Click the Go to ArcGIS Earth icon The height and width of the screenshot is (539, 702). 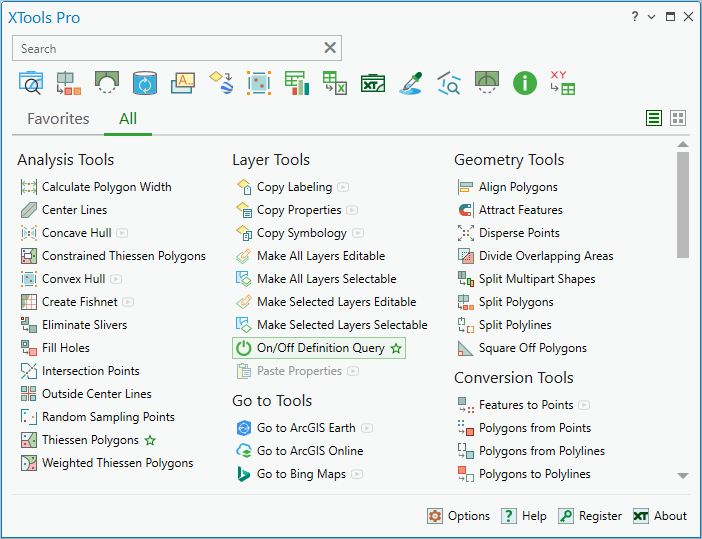[244, 428]
